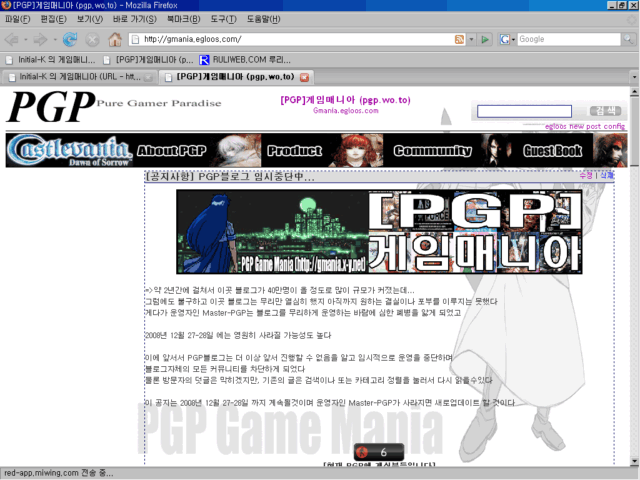Click the [PGP]게임매니아 (pgp.wo.to) title link

pyautogui.click(x=345, y=100)
